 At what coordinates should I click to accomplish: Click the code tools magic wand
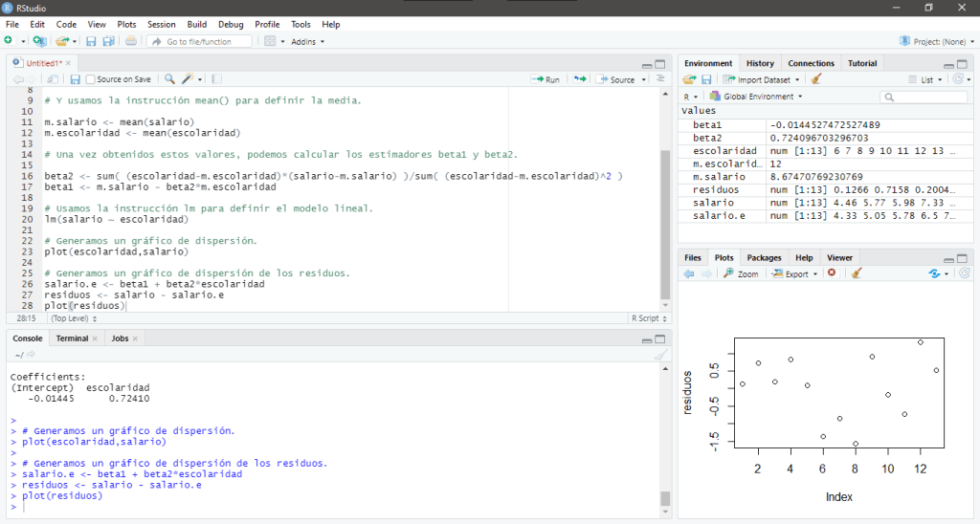[x=189, y=79]
